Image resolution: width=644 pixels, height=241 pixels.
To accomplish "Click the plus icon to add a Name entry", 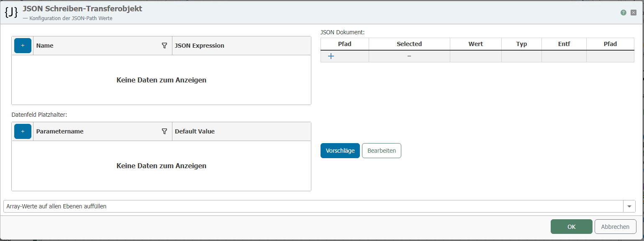I will [23, 45].
